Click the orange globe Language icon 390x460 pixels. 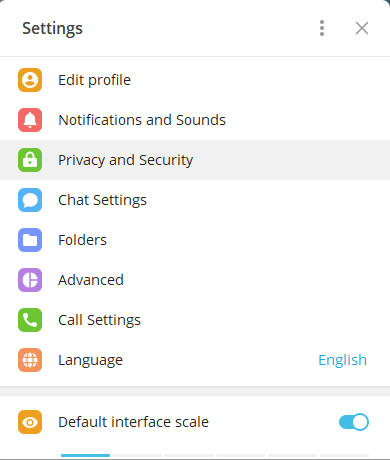pos(30,360)
